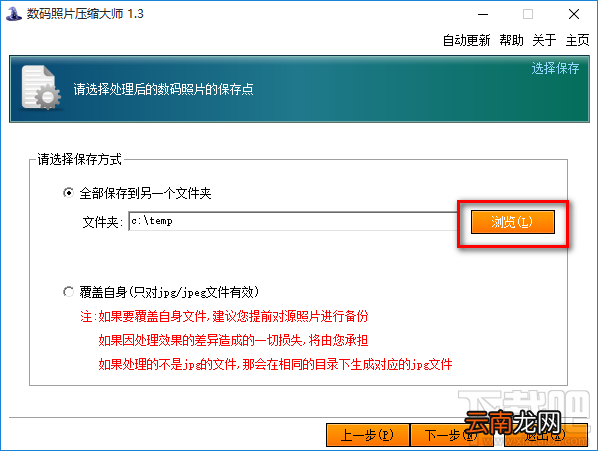Close the 数码照片压缩大师 window

coord(574,14)
